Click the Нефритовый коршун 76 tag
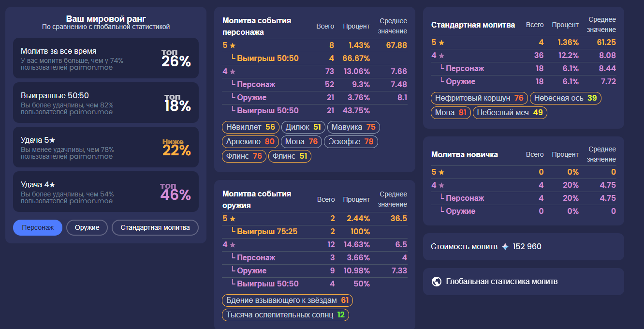The height and width of the screenshot is (329, 644). (x=479, y=98)
